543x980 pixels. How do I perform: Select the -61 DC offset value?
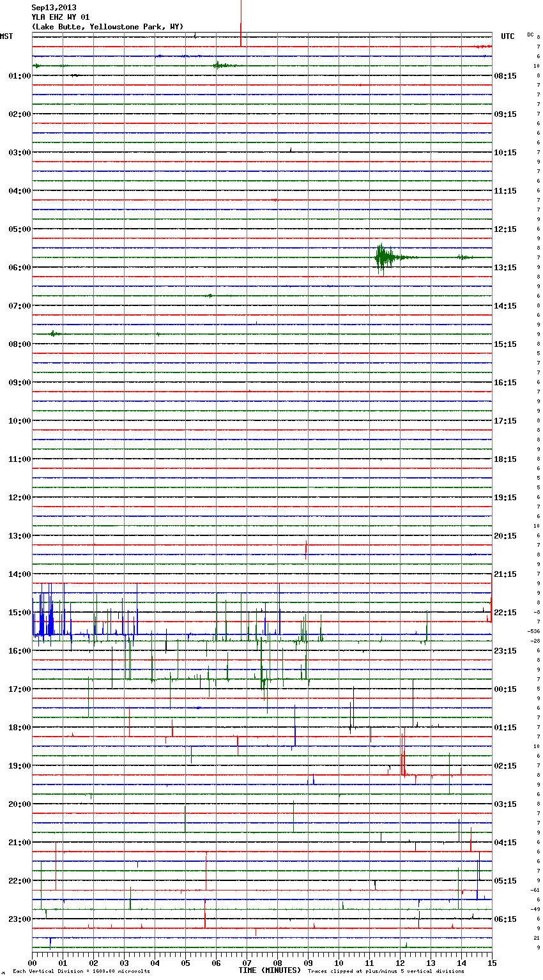click(535, 890)
